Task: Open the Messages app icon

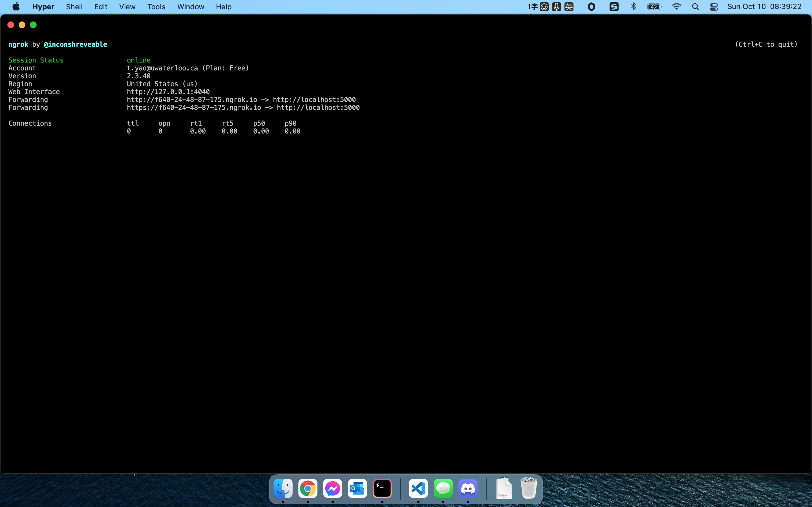Action: point(443,489)
